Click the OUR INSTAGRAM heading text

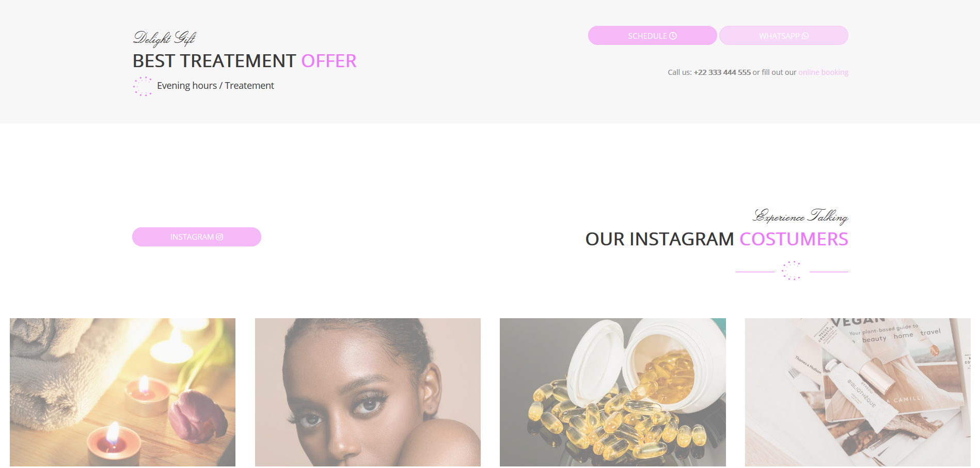point(659,239)
